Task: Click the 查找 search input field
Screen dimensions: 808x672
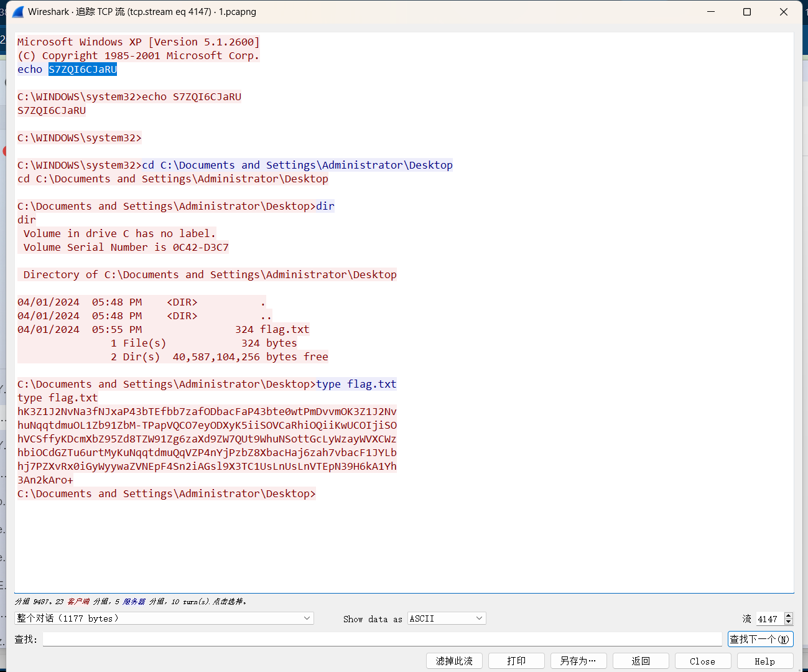Action: tap(382, 639)
